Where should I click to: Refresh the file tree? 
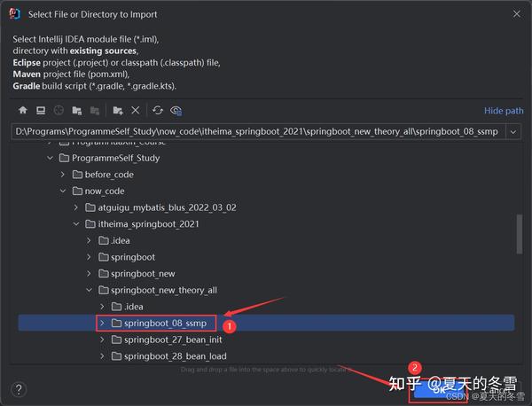pyautogui.click(x=158, y=110)
